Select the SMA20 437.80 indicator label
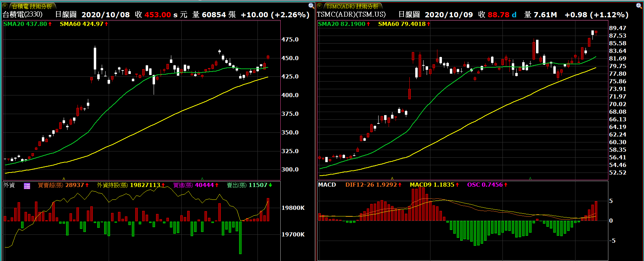 coord(28,24)
